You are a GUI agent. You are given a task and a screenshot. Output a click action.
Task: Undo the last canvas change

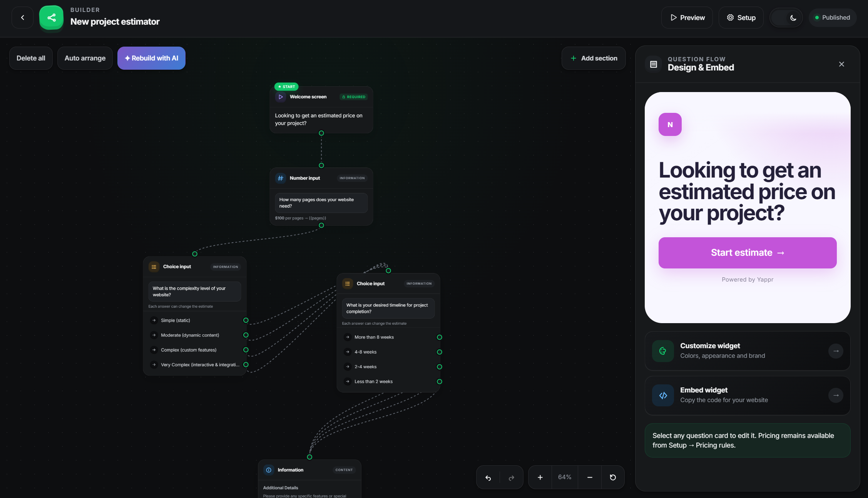coord(488,478)
